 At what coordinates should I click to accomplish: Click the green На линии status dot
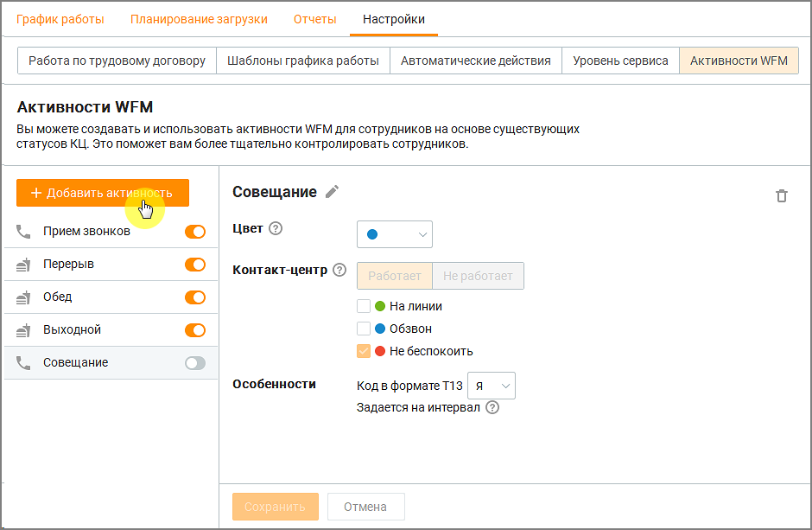[380, 306]
